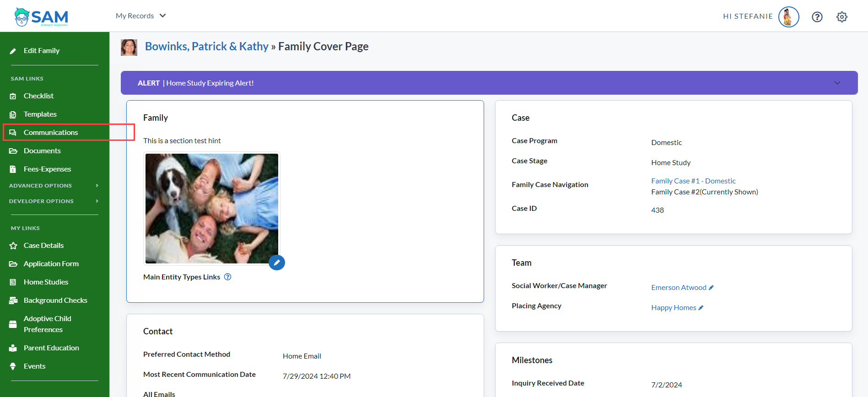Click the Home Studies list icon
The height and width of the screenshot is (397, 868).
click(13, 282)
